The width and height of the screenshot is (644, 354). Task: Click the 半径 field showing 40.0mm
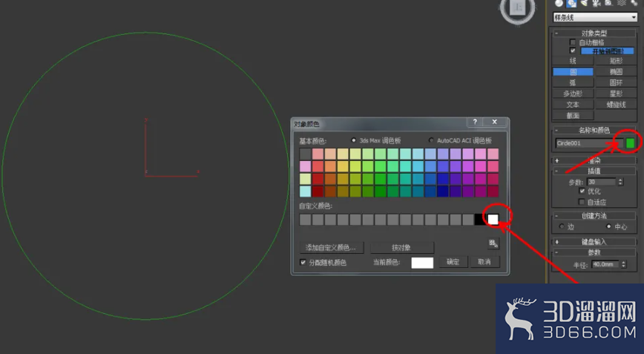click(x=606, y=264)
